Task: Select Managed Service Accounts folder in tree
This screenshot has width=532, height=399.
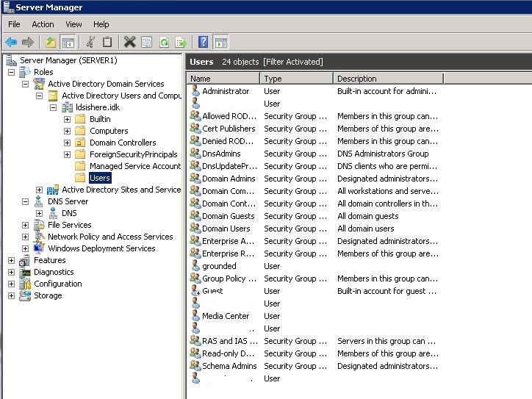Action: pyautogui.click(x=134, y=166)
